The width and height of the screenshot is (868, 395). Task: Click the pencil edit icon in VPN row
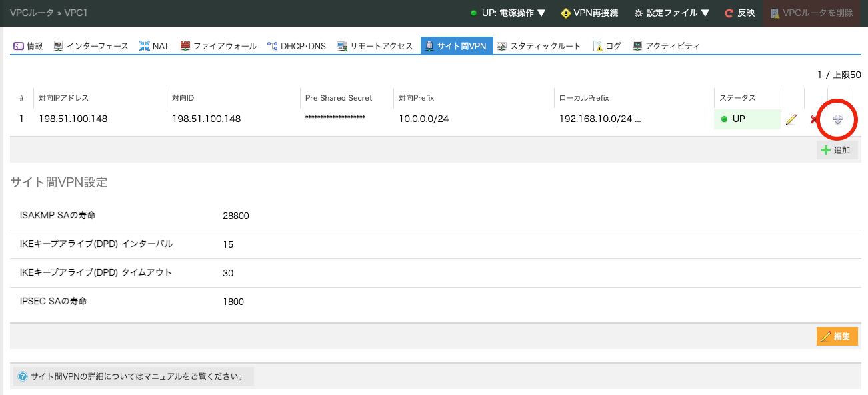791,119
